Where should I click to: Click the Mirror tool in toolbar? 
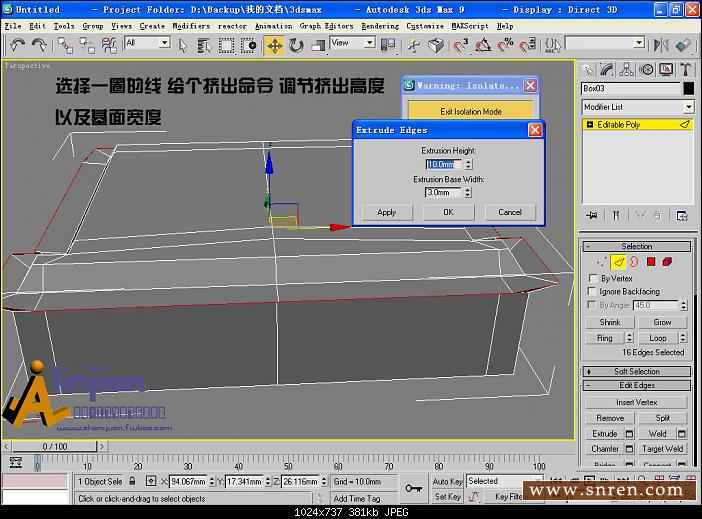660,45
